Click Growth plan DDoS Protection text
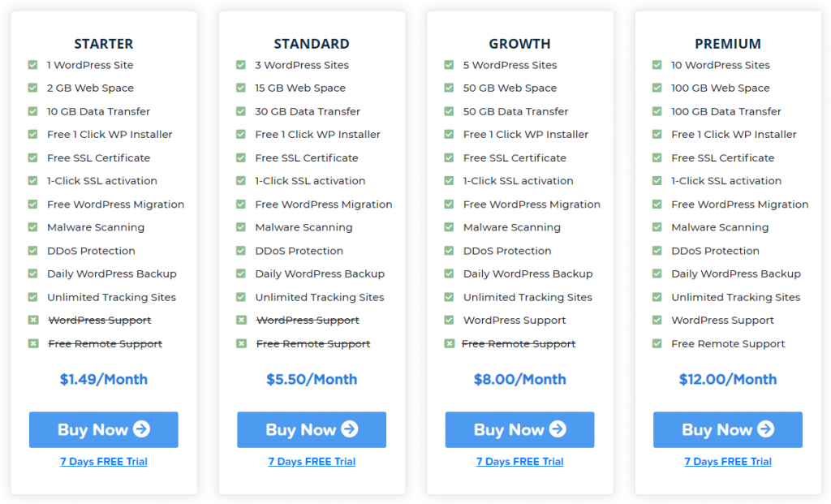Viewport: 831px width, 504px height. click(507, 251)
